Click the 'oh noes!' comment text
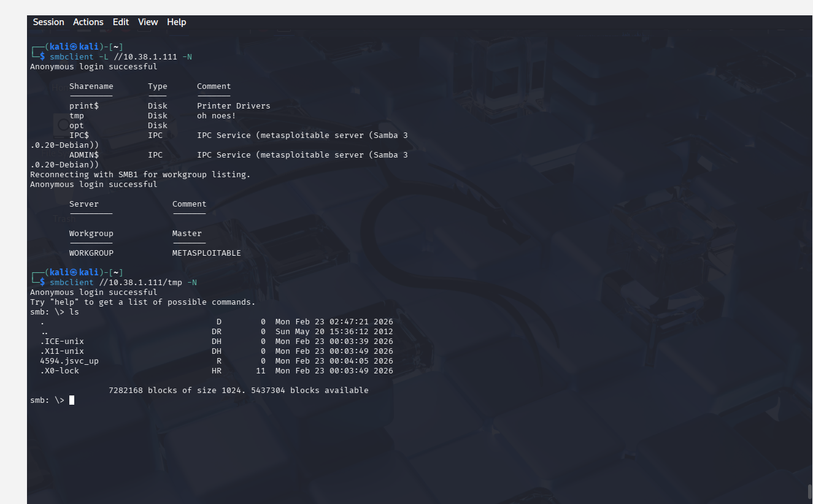This screenshot has width=813, height=504. [216, 116]
